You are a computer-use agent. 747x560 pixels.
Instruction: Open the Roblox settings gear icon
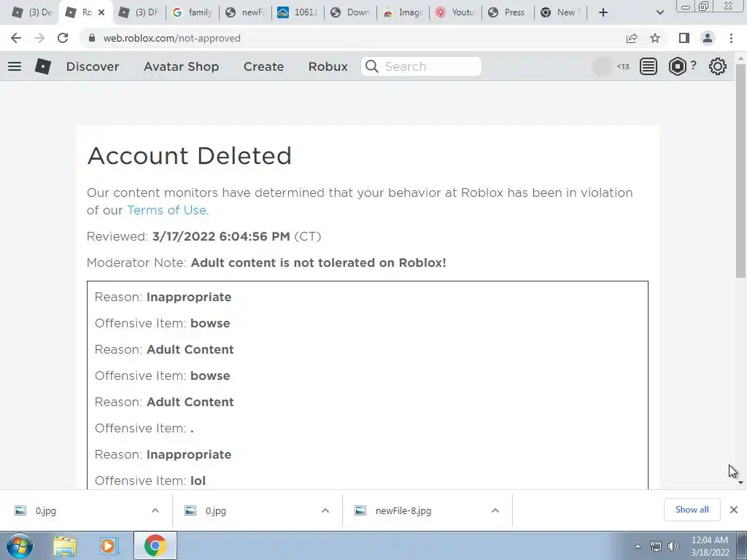(718, 66)
